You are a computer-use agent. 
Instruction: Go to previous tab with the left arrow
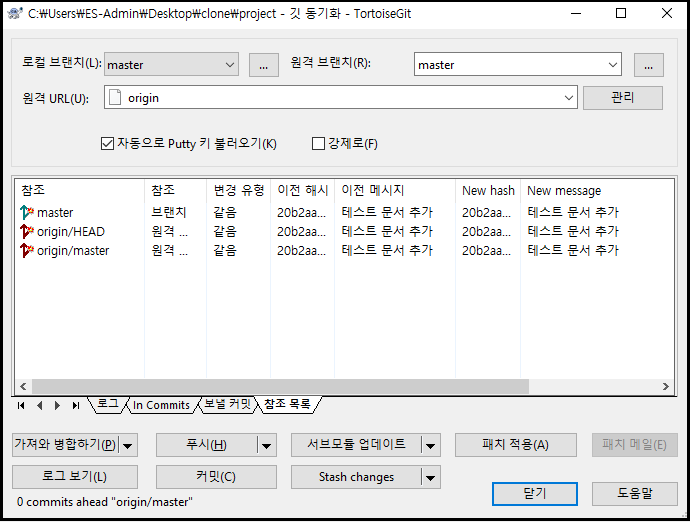[x=40, y=405]
